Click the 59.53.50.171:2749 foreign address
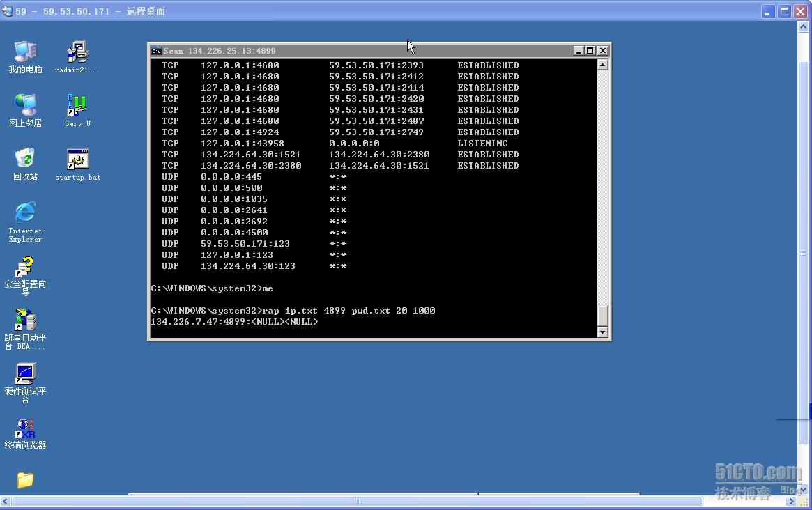 pos(376,132)
